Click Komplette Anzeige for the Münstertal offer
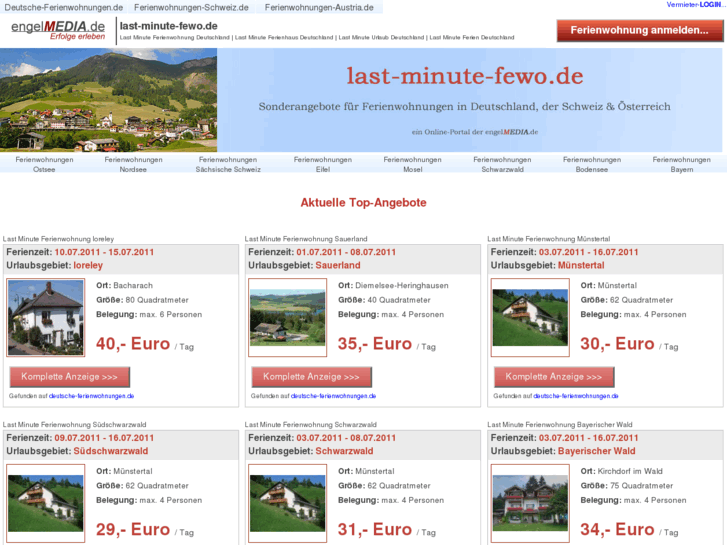727x545 pixels. click(x=554, y=377)
